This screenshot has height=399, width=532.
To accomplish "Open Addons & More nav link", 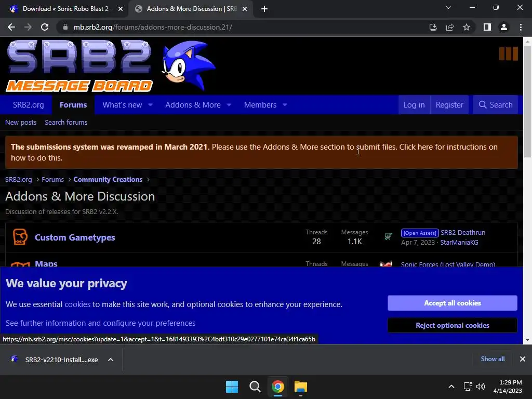I will click(193, 105).
